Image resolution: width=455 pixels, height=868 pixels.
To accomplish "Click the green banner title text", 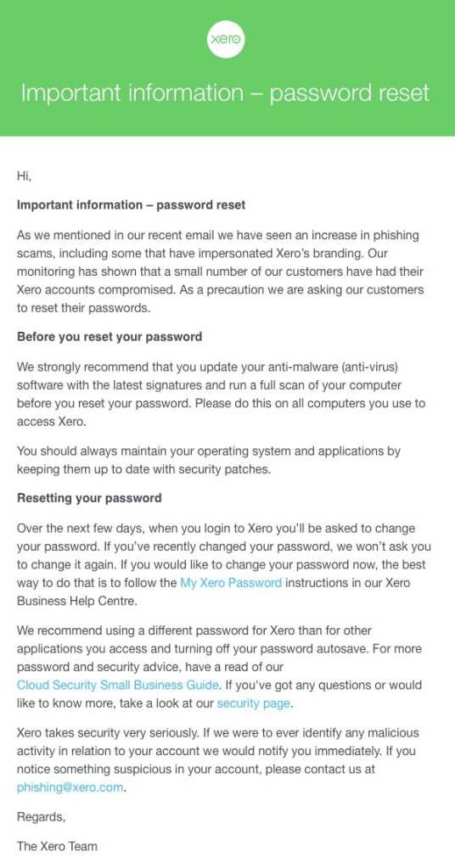I will 225,92.
